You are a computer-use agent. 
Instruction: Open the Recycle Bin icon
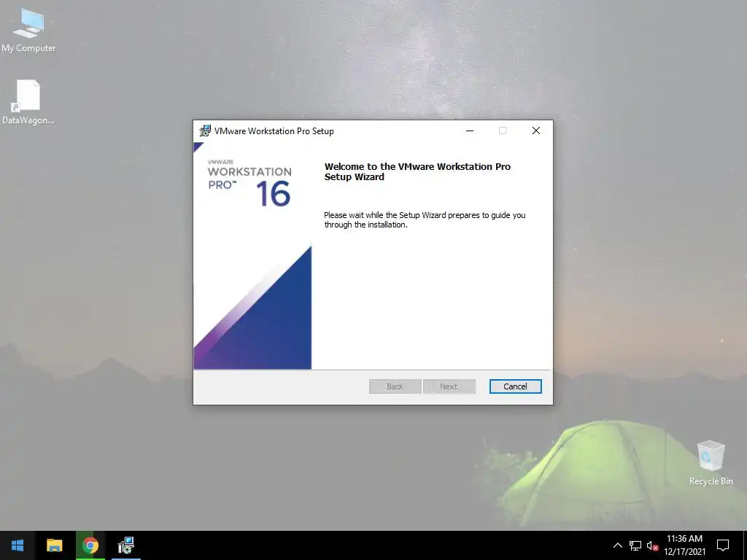point(711,463)
